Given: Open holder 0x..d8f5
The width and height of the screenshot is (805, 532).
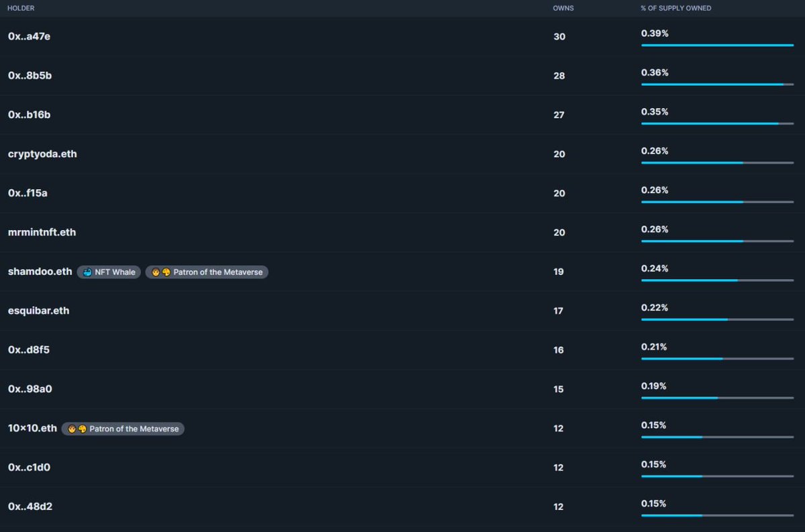Looking at the screenshot, I should [28, 350].
